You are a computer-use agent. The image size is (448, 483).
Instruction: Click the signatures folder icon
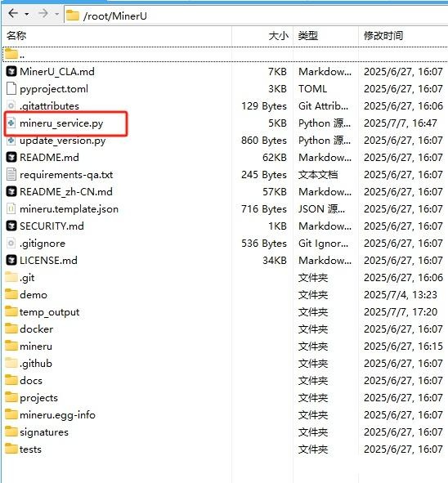coord(11,432)
